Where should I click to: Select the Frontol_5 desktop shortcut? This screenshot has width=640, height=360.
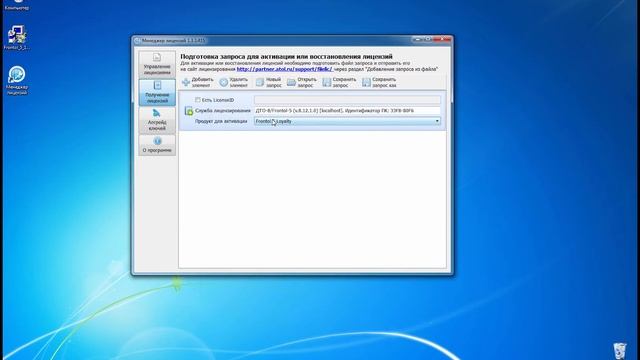(x=17, y=38)
